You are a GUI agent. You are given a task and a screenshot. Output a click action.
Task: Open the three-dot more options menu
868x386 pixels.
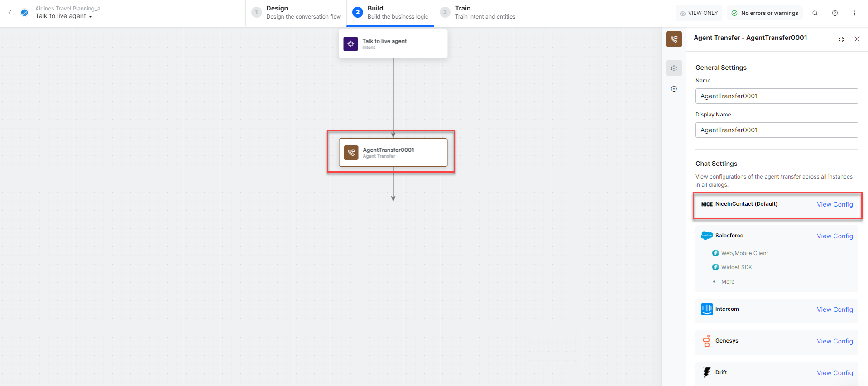[x=854, y=13]
